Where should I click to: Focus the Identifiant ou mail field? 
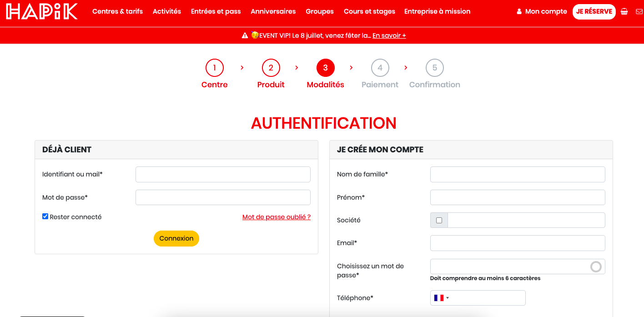point(223,174)
